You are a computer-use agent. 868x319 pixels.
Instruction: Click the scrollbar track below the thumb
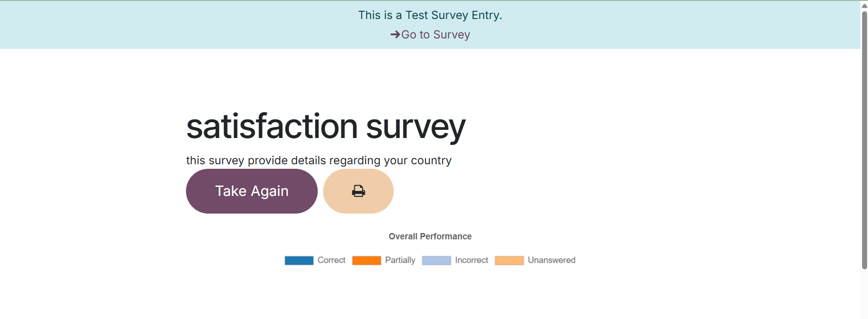[864, 294]
